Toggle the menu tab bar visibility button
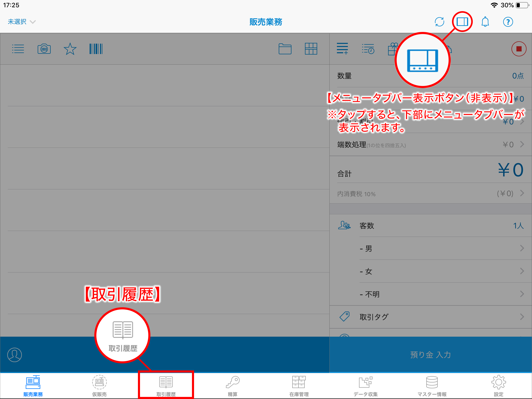This screenshot has width=532, height=399. pos(462,22)
